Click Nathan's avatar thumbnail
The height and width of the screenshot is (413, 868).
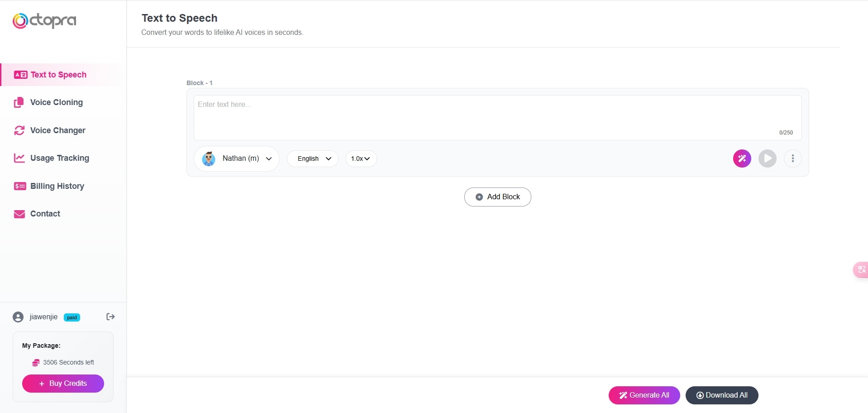209,158
